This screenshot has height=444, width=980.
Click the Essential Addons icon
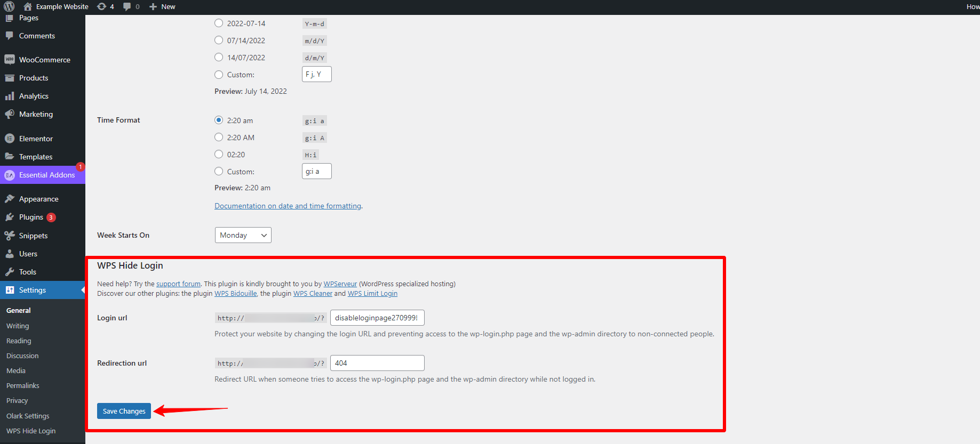pyautogui.click(x=9, y=175)
